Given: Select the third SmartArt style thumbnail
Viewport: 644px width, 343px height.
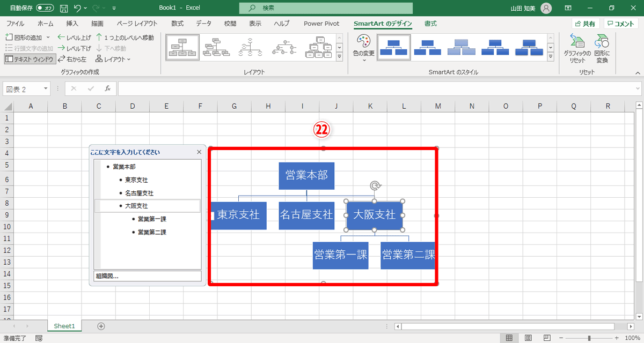Looking at the screenshot, I should (462, 48).
